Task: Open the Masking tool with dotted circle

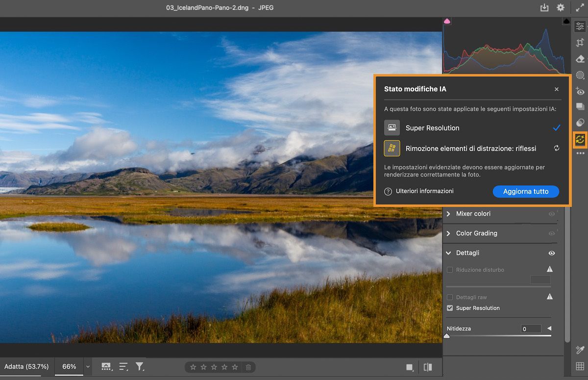Action: [x=580, y=75]
